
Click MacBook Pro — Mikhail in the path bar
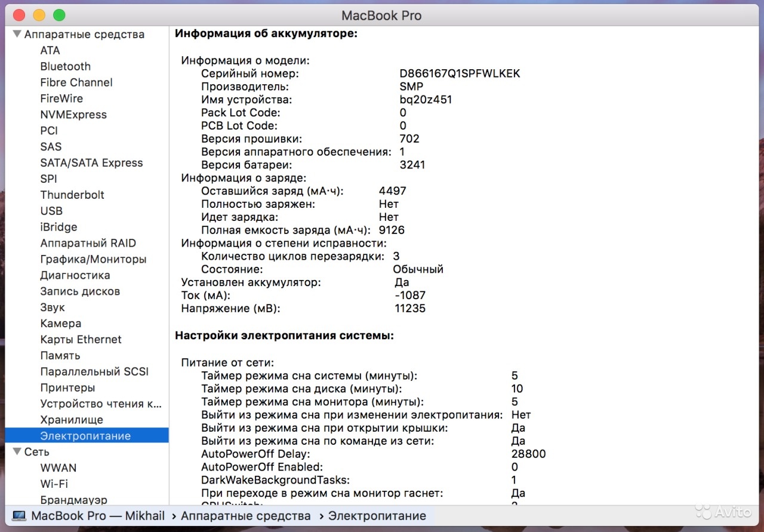click(x=98, y=516)
